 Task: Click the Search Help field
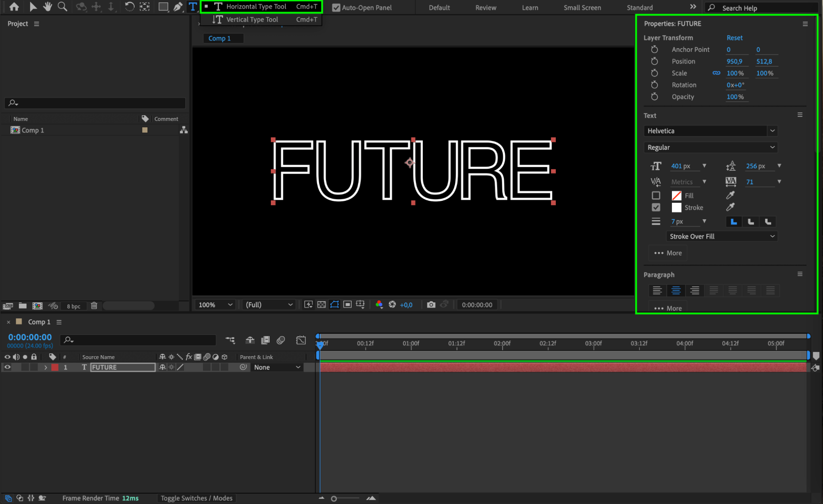(x=762, y=8)
